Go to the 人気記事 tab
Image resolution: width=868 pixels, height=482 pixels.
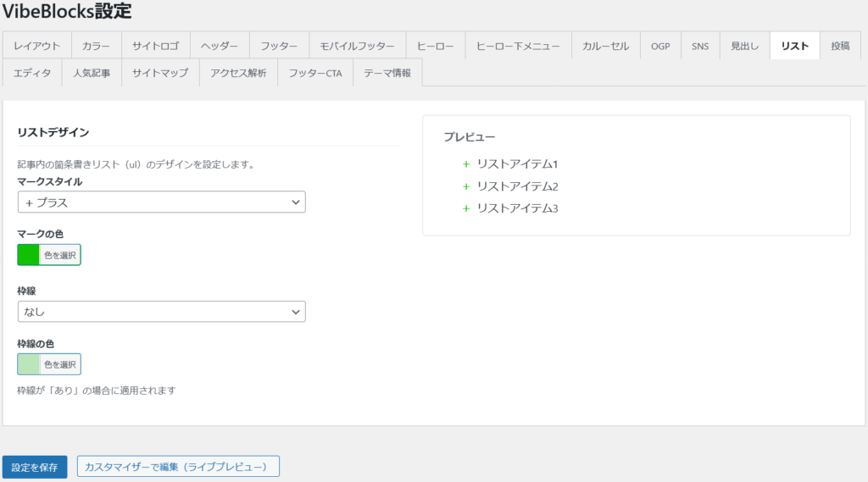tap(92, 73)
